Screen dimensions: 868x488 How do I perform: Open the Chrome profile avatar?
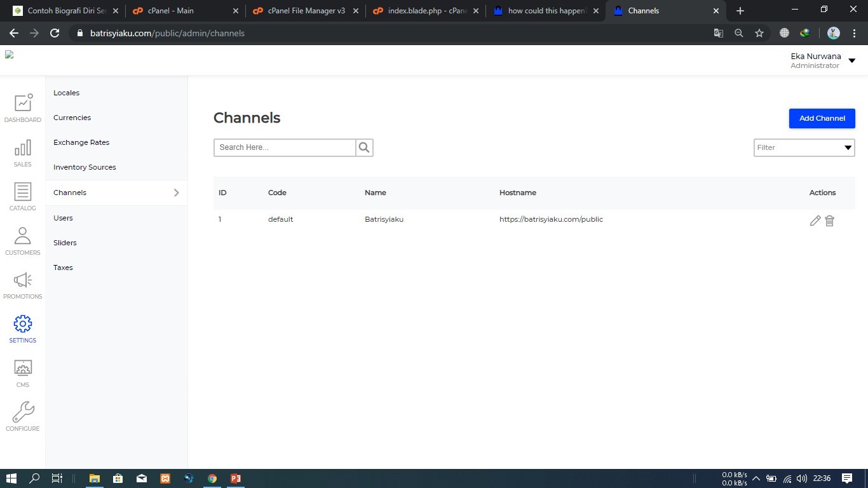pyautogui.click(x=834, y=33)
